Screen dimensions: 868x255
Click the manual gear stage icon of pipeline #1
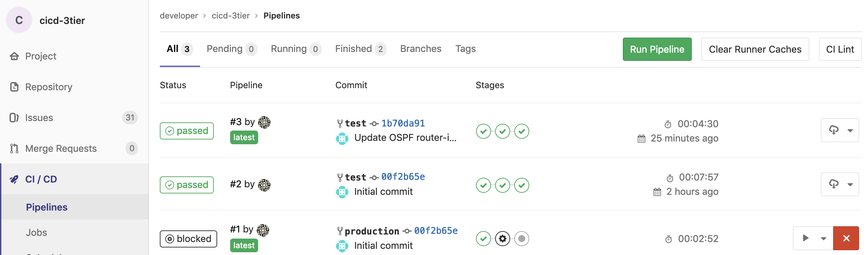pyautogui.click(x=502, y=239)
